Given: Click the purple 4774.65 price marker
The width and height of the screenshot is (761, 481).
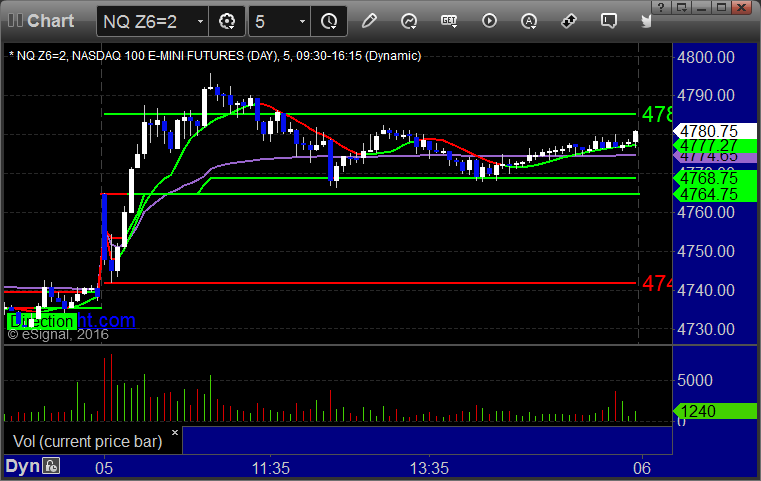Looking at the screenshot, I should click(714, 157).
